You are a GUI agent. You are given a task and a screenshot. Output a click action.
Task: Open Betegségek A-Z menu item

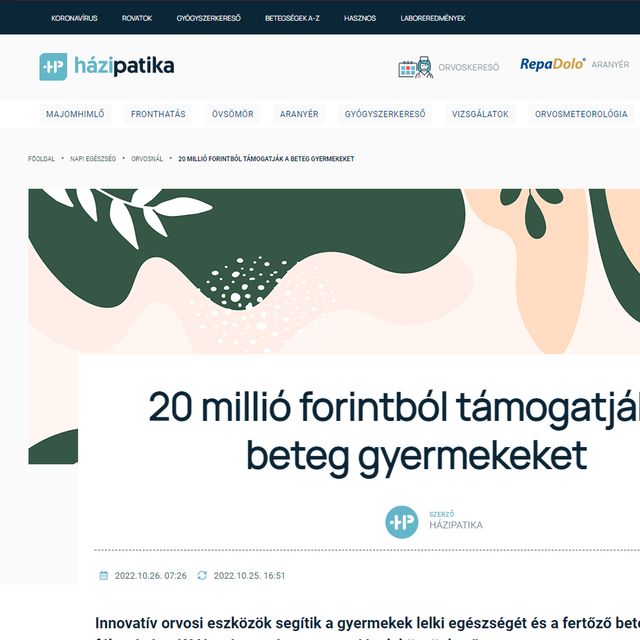coord(292,18)
